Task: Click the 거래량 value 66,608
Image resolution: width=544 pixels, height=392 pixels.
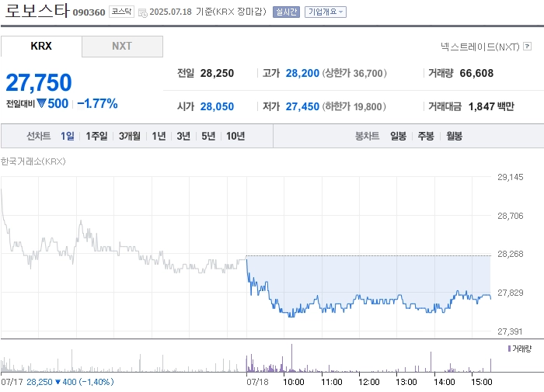Action: (476, 73)
